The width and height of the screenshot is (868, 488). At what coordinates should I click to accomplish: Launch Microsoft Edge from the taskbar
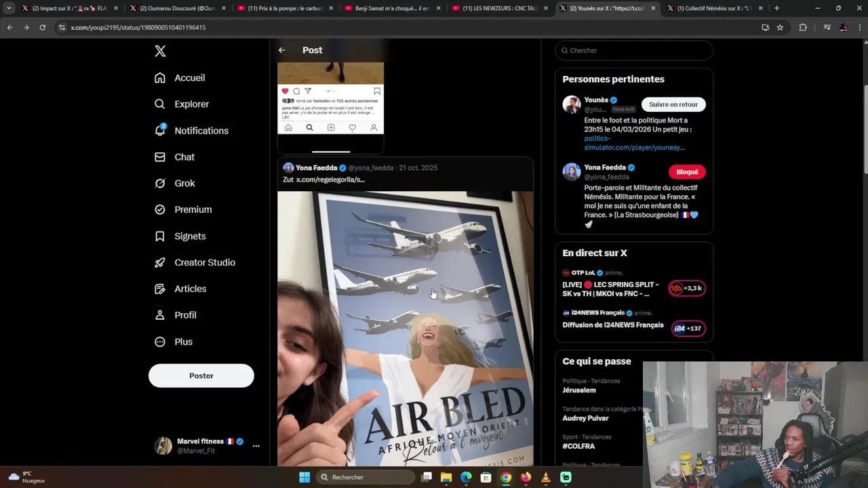466,477
